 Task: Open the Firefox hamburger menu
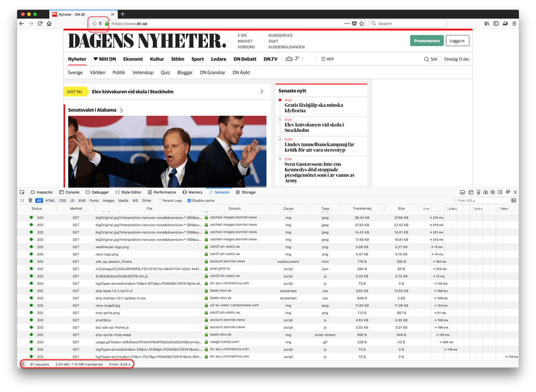514,24
